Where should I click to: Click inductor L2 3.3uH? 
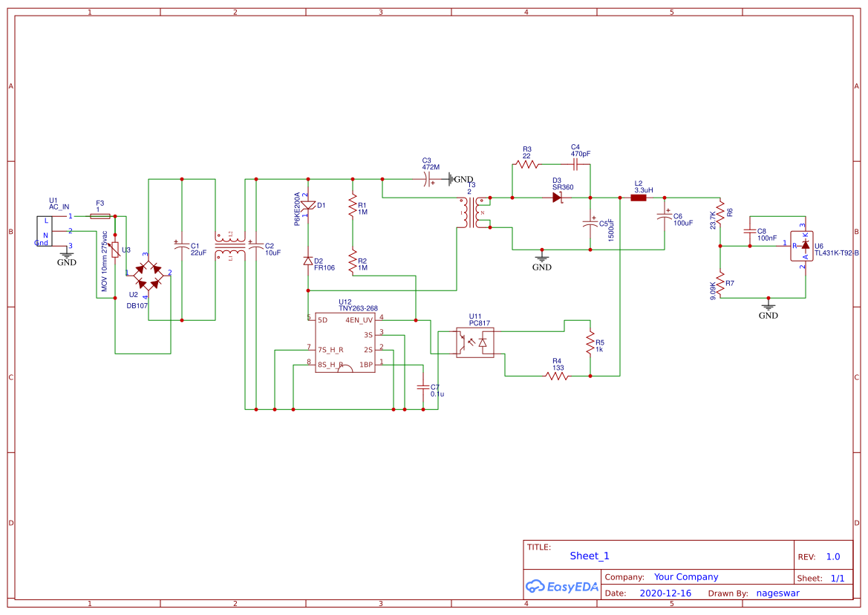tap(638, 197)
